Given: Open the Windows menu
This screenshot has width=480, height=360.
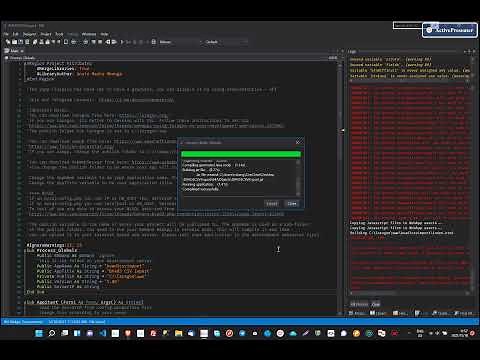Looking at the screenshot, I should pos(89,34).
